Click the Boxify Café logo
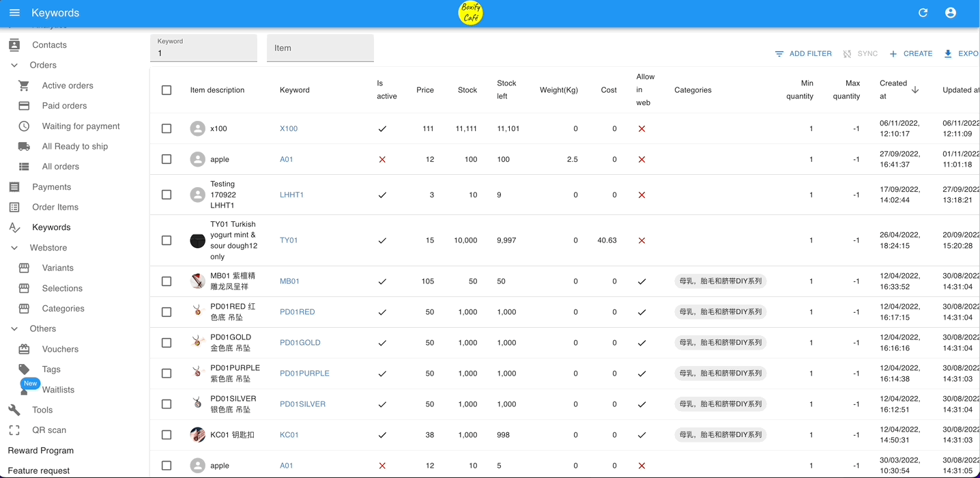The image size is (980, 478). 470,12
